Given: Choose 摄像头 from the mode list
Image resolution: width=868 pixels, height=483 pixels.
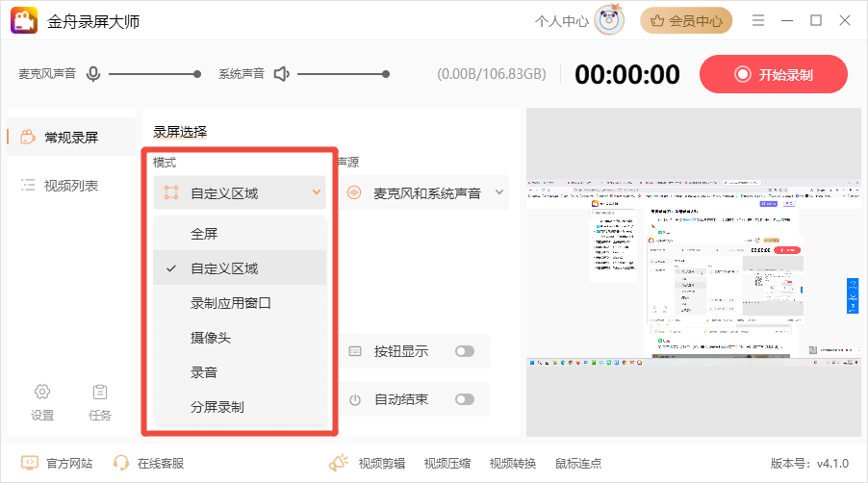Looking at the screenshot, I should 240,338.
